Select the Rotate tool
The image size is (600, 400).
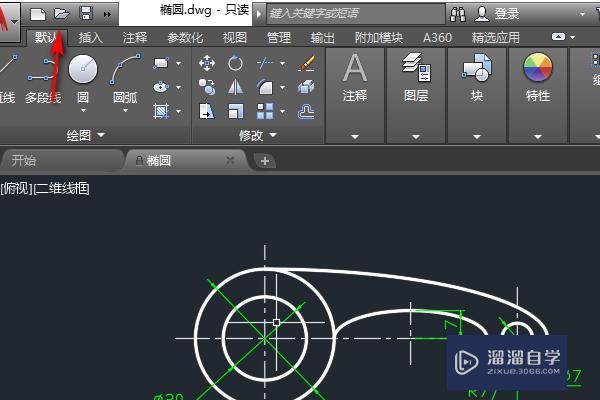[235, 63]
